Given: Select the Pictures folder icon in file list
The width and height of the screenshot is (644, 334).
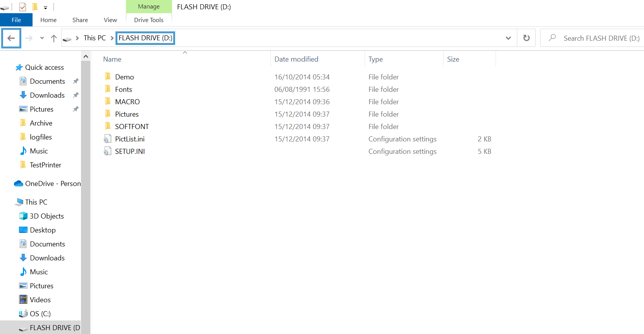Looking at the screenshot, I should (108, 114).
